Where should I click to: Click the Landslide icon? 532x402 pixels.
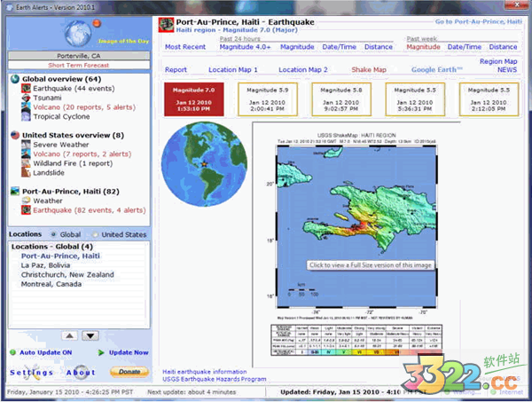(26, 172)
